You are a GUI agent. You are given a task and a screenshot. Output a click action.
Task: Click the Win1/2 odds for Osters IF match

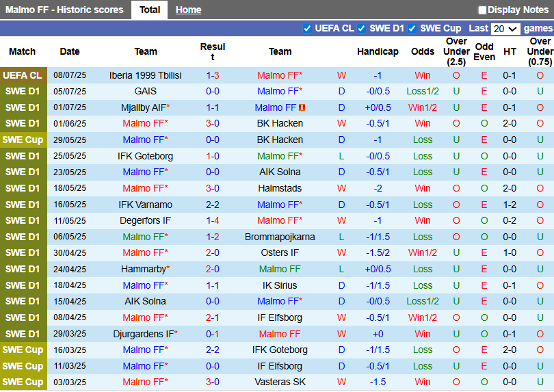click(423, 252)
